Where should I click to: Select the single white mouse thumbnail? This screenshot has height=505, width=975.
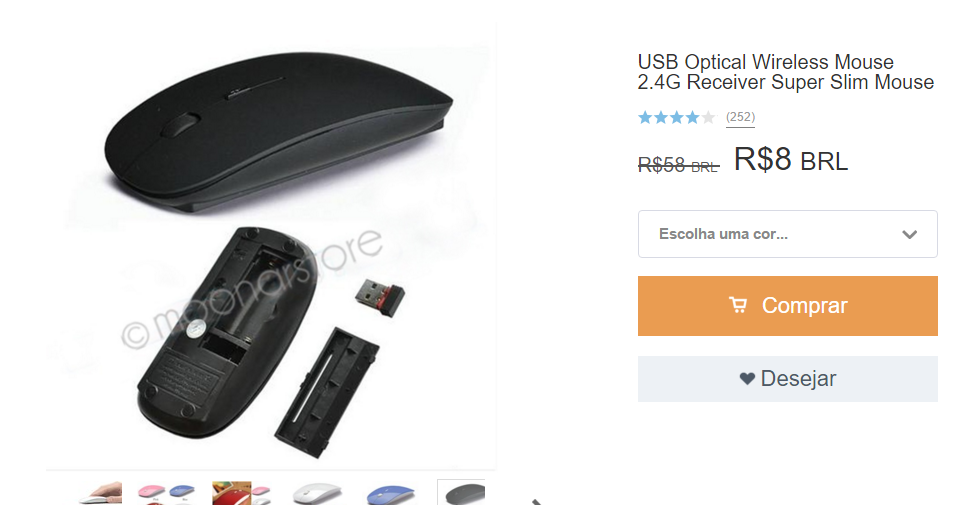click(317, 493)
